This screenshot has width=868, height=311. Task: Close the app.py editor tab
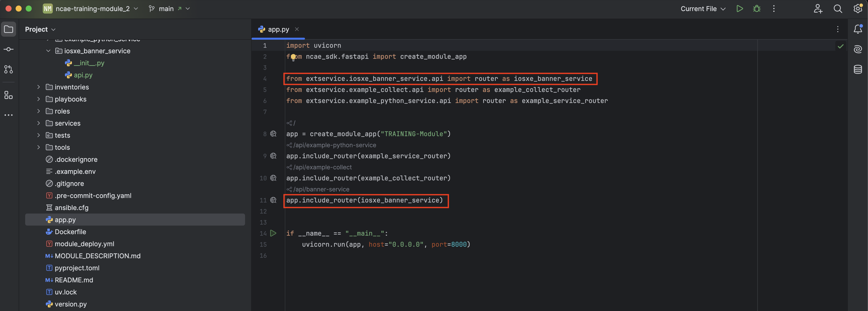coord(297,29)
